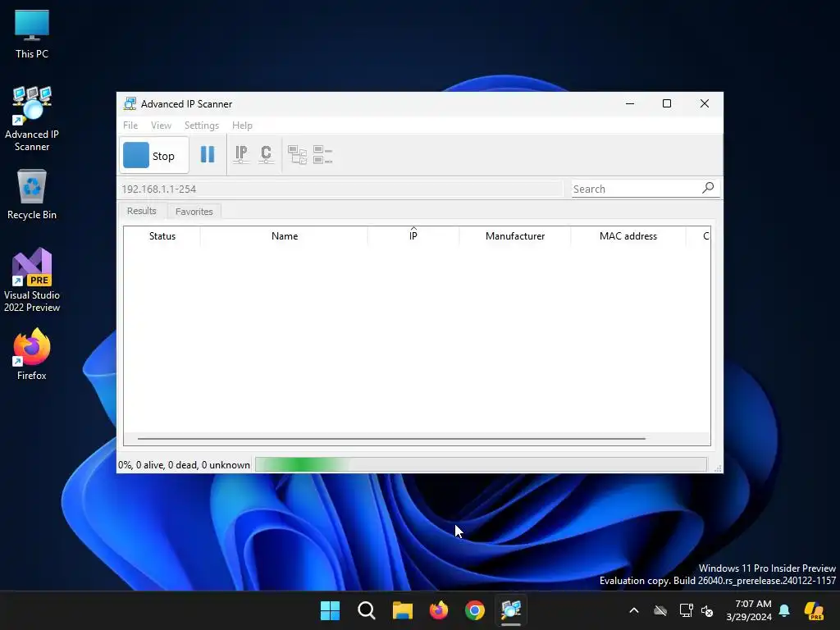Click the window resize grip in status bar
Screen dimensions: 840x630
coord(718,468)
